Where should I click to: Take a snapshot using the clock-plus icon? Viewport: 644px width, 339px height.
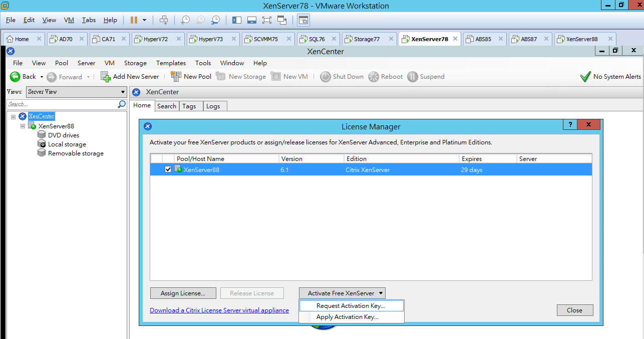point(185,20)
